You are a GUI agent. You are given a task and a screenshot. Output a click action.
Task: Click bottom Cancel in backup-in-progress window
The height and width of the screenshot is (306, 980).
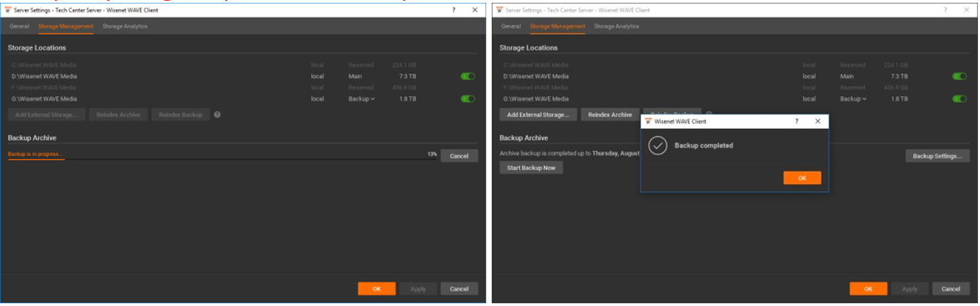pos(459,289)
